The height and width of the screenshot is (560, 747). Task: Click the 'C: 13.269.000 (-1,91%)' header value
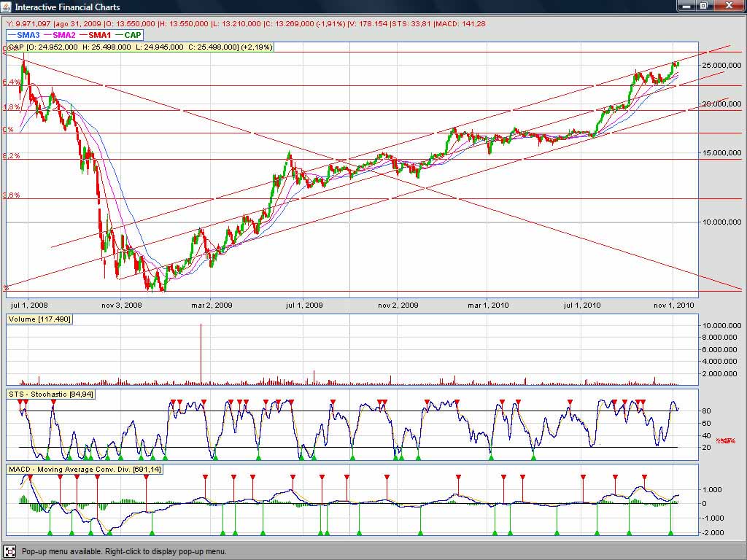(x=304, y=23)
